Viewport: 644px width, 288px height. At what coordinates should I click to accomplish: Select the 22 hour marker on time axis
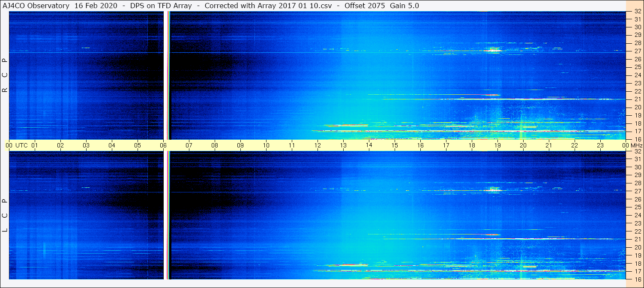click(575, 145)
